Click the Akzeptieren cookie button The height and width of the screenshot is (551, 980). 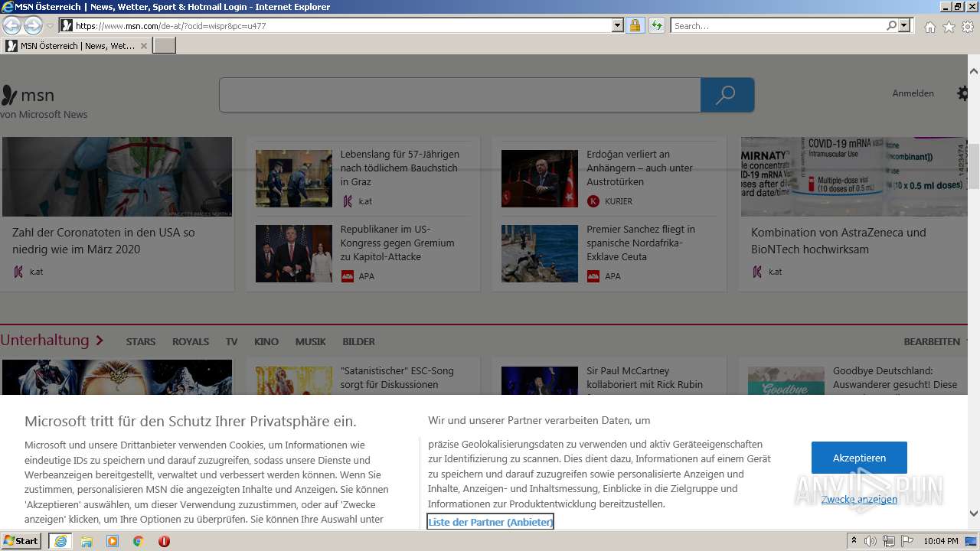point(859,458)
